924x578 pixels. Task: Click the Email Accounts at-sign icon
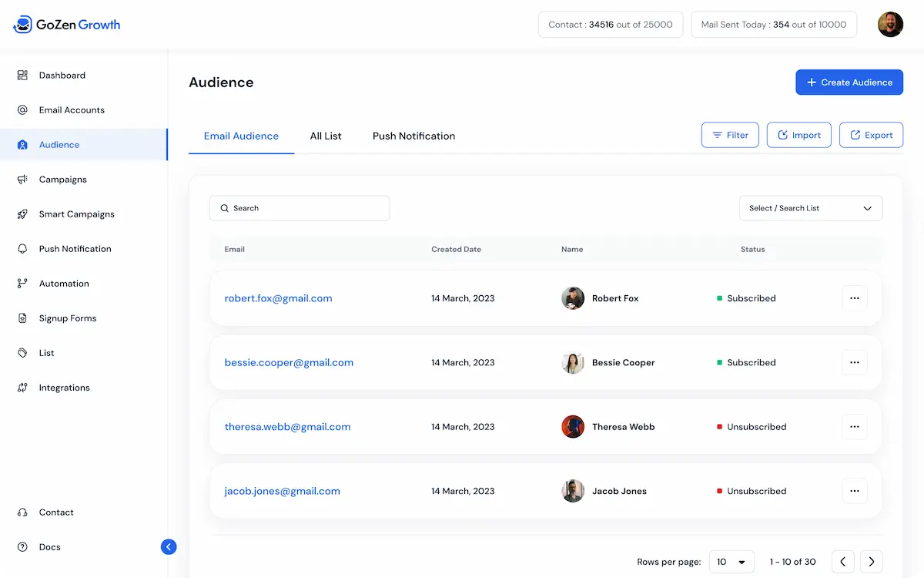(x=22, y=110)
